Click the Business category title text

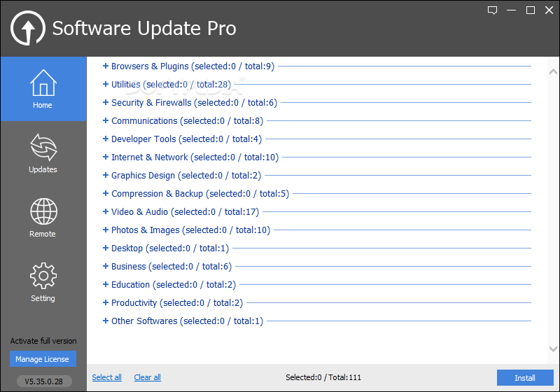coord(171,267)
